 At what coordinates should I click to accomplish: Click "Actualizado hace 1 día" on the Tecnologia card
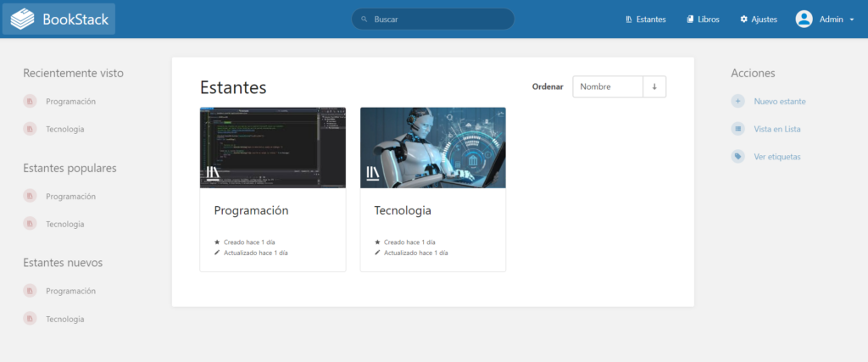(x=415, y=253)
